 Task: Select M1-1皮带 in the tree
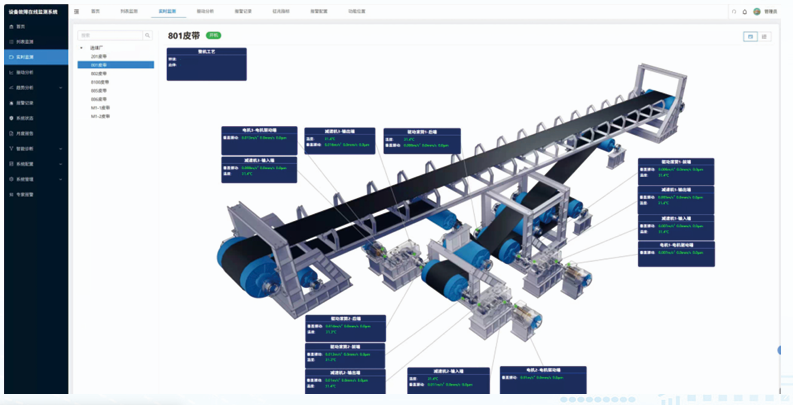pos(101,108)
